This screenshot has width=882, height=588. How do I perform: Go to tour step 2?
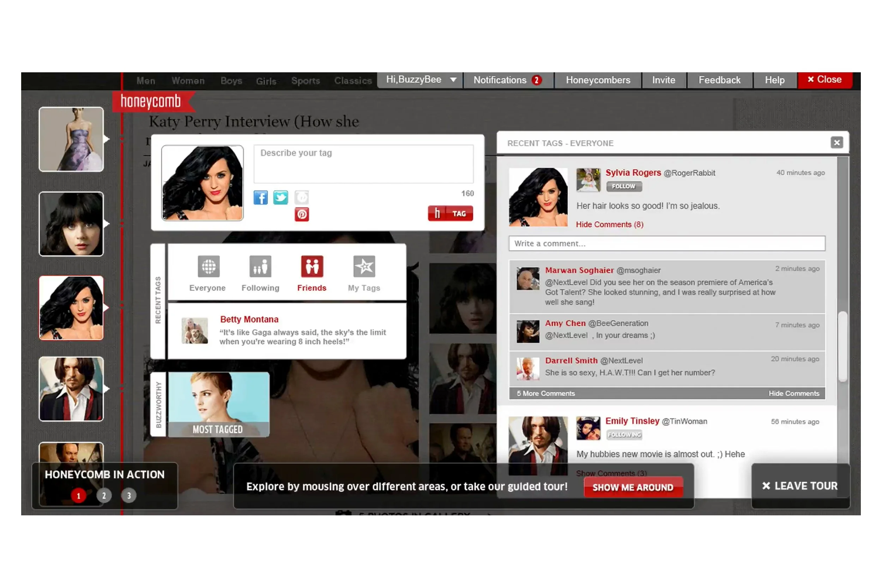tap(104, 496)
